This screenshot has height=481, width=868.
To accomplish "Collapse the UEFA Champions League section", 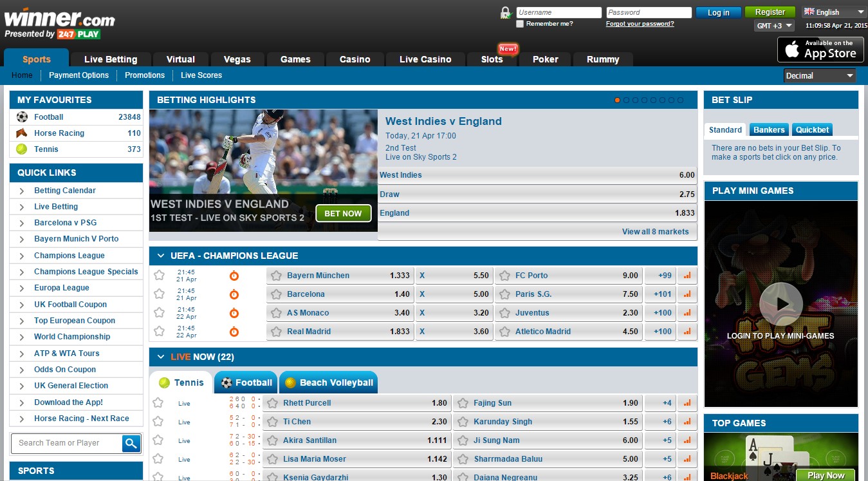I will (x=160, y=256).
